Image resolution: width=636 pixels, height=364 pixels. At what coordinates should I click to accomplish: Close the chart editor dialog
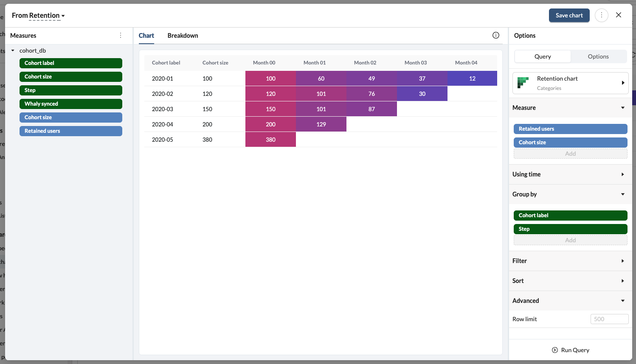click(x=619, y=15)
